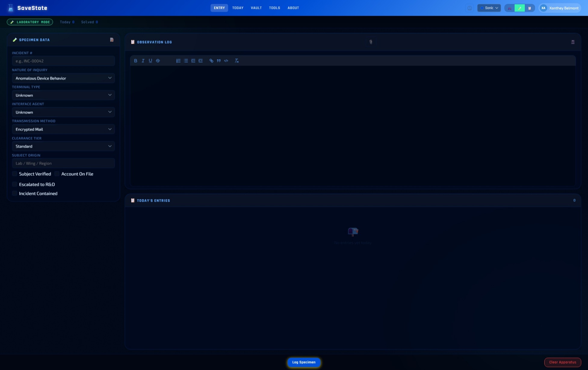The height and width of the screenshot is (370, 588).
Task: Expand the Transmission Method dropdown
Action: (63, 129)
